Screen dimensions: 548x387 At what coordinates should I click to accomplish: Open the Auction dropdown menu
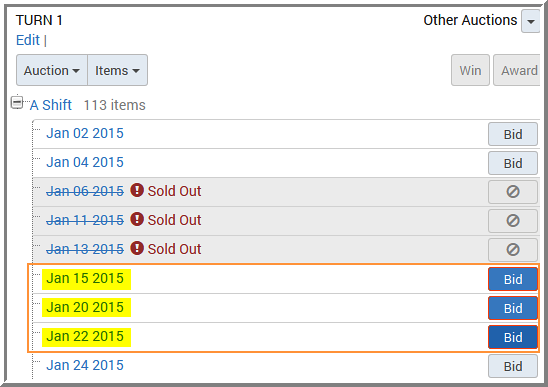pyautogui.click(x=52, y=70)
